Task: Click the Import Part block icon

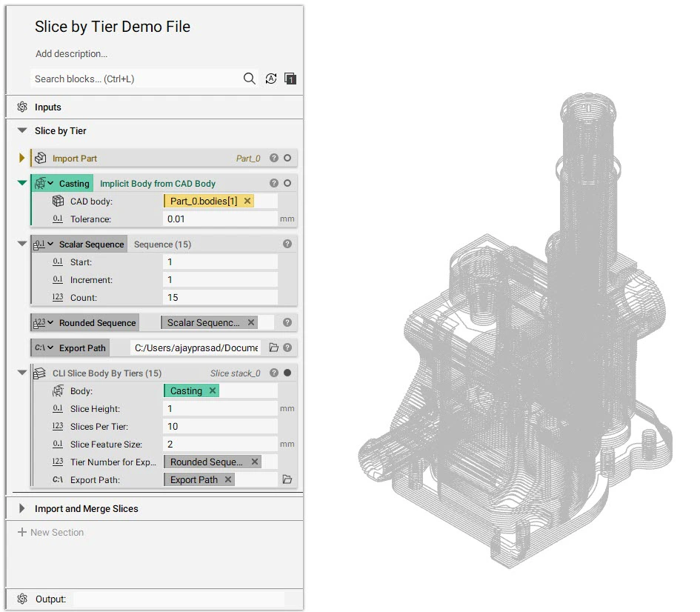Action: pyautogui.click(x=41, y=158)
